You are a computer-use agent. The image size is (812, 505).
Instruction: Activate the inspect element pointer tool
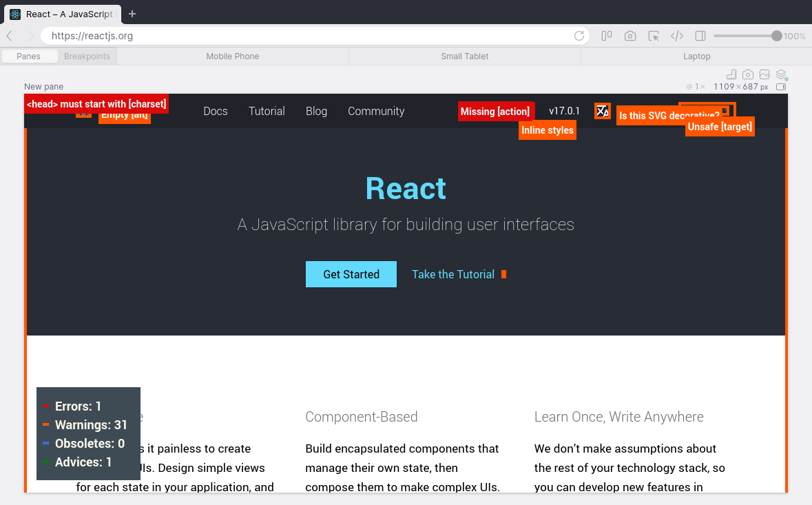click(x=654, y=36)
